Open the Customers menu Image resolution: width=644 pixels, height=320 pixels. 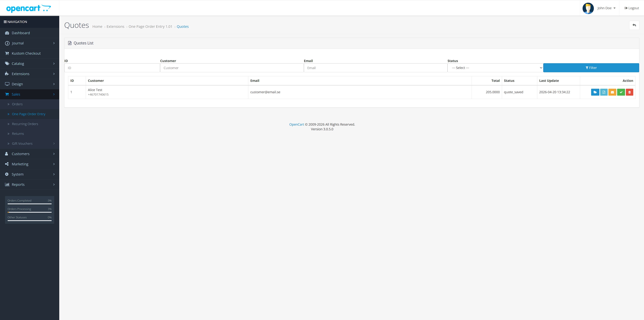20,154
